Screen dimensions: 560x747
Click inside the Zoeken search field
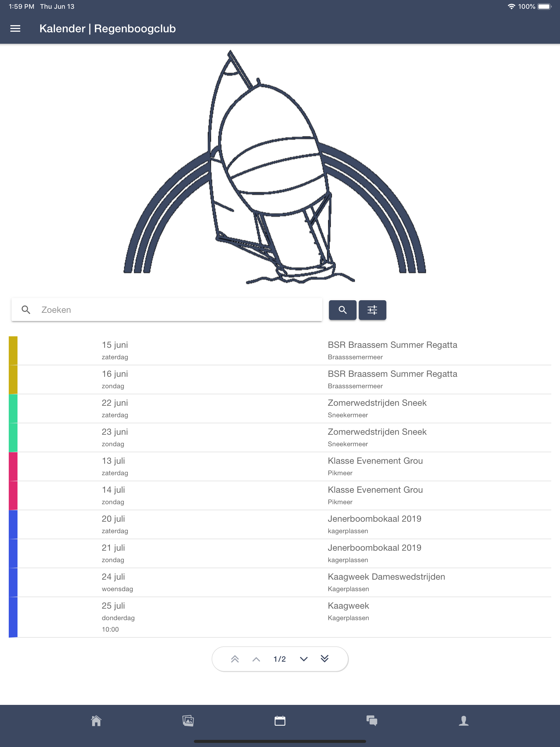167,310
